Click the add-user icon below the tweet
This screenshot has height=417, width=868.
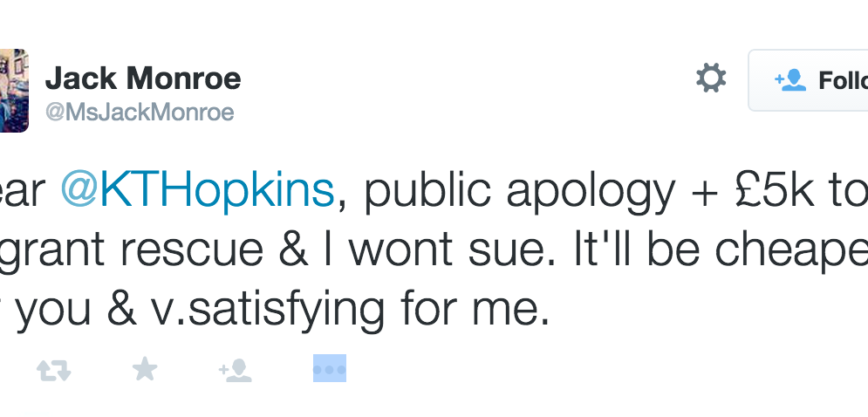pos(236,370)
